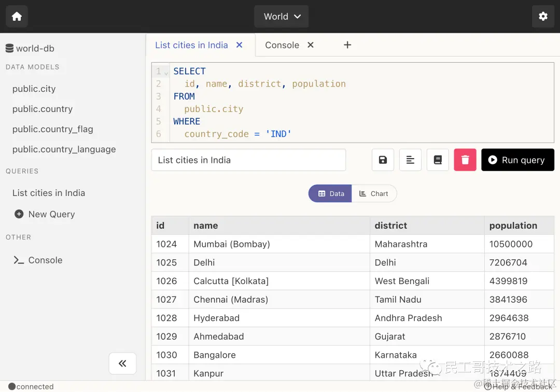
Task: Open the public.country data model
Action: click(43, 109)
